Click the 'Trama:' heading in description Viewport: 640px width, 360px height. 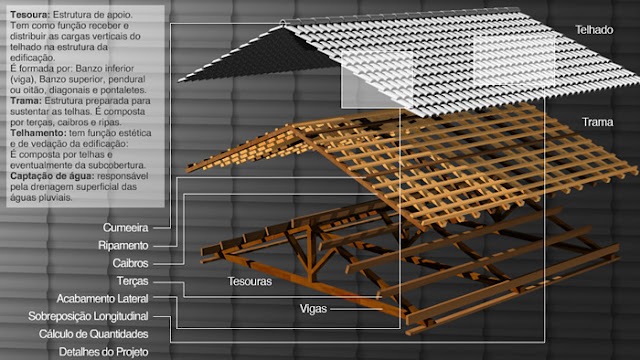(x=26, y=101)
